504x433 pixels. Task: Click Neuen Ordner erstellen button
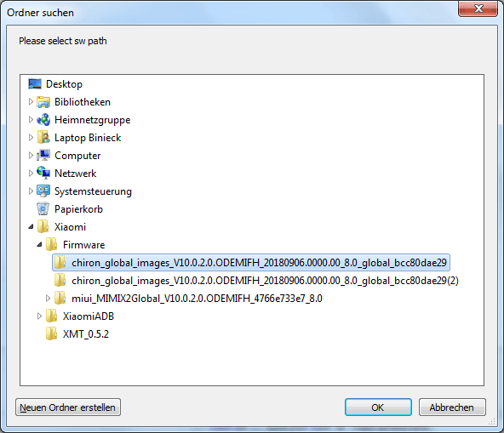pyautogui.click(x=68, y=407)
